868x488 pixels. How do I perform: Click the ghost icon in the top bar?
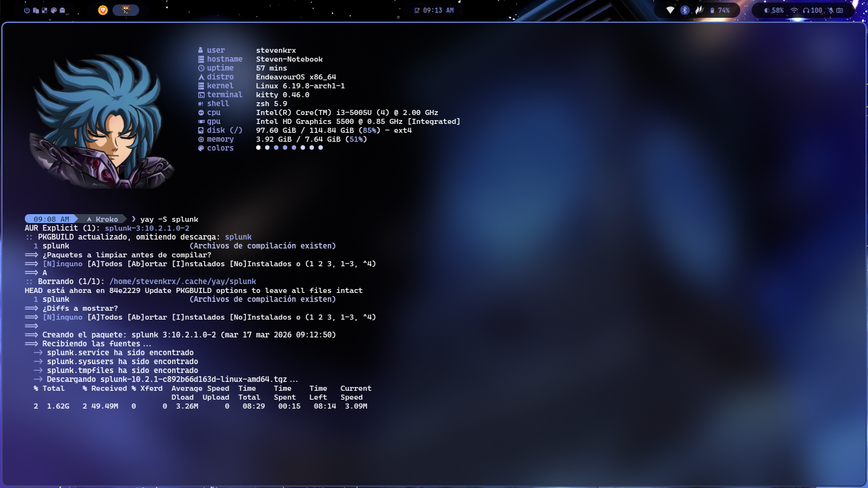(62, 10)
